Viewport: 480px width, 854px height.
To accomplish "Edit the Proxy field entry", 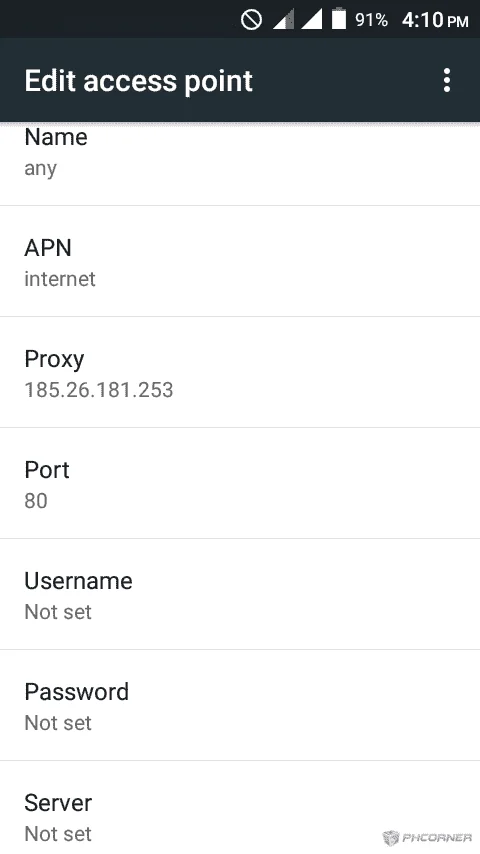I will (240, 373).
